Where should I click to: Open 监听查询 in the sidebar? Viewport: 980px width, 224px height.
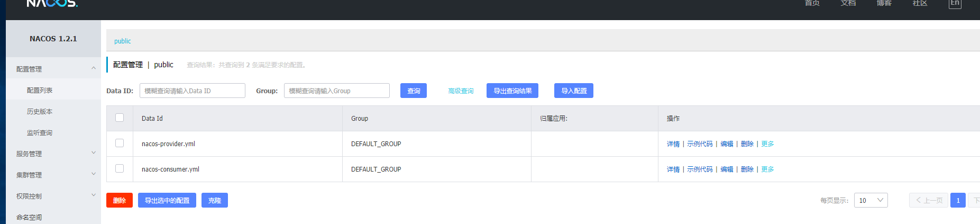(40, 132)
